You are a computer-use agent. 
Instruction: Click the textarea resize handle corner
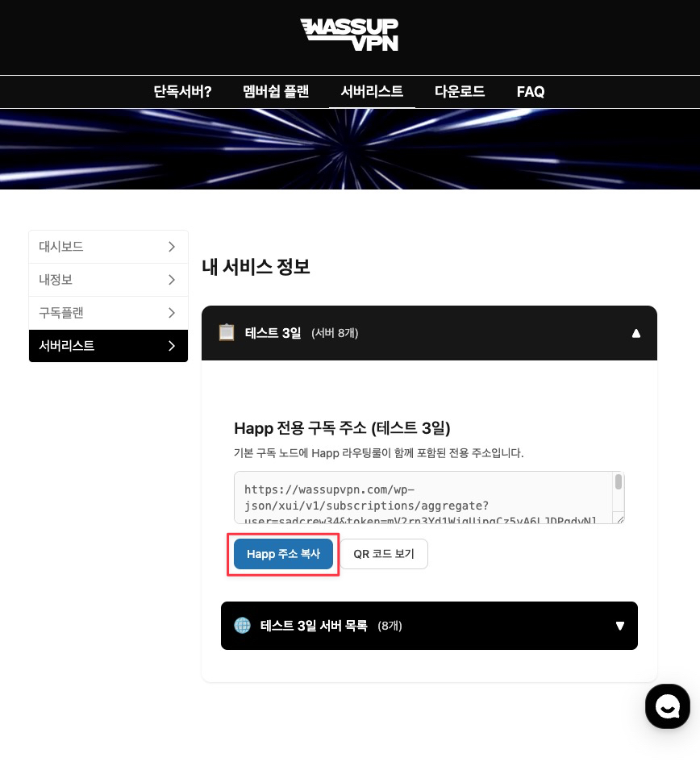pos(619,519)
